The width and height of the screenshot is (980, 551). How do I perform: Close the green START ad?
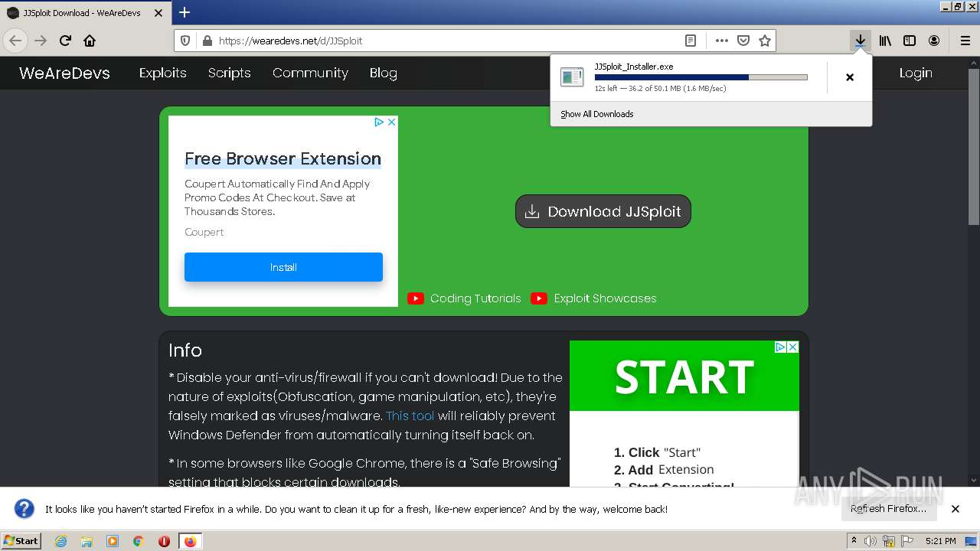[793, 347]
